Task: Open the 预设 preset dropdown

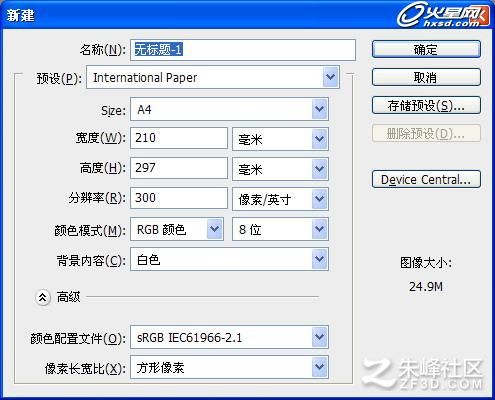Action: pos(213,77)
